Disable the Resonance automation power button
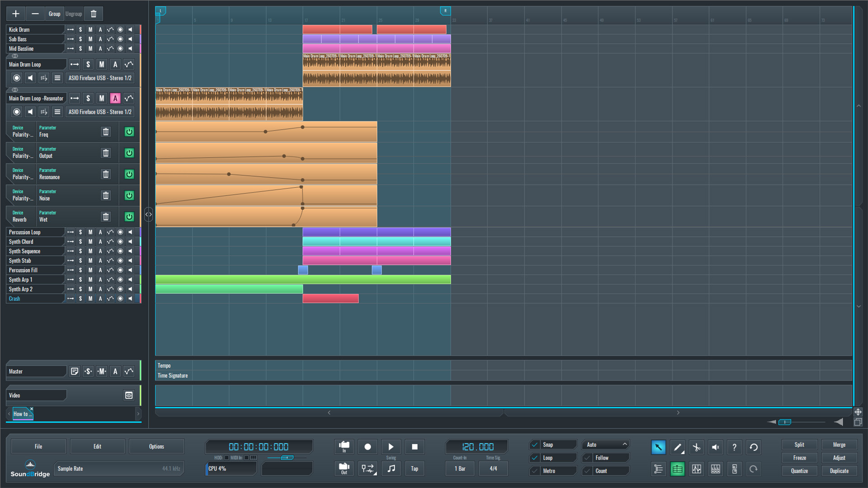Viewport: 868px width, 488px height. pyautogui.click(x=129, y=174)
